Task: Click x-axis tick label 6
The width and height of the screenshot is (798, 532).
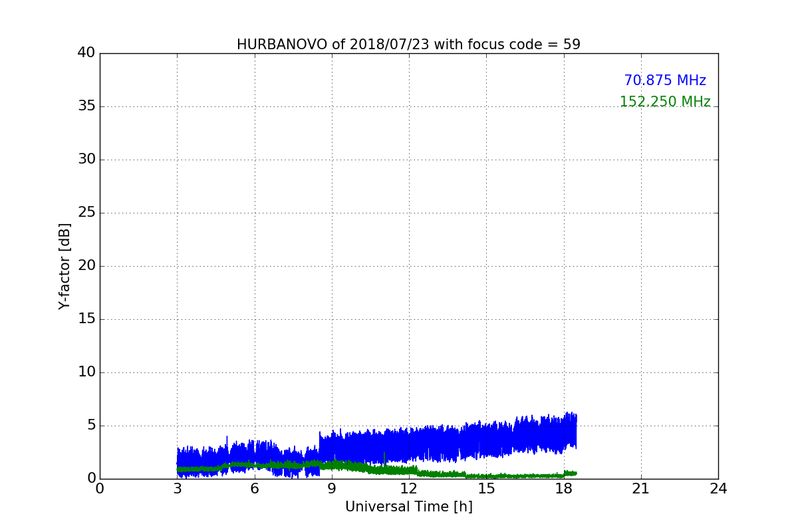Action: [255, 489]
